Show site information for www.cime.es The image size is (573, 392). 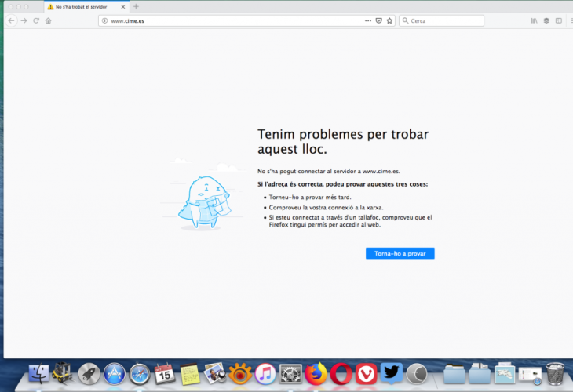(104, 20)
